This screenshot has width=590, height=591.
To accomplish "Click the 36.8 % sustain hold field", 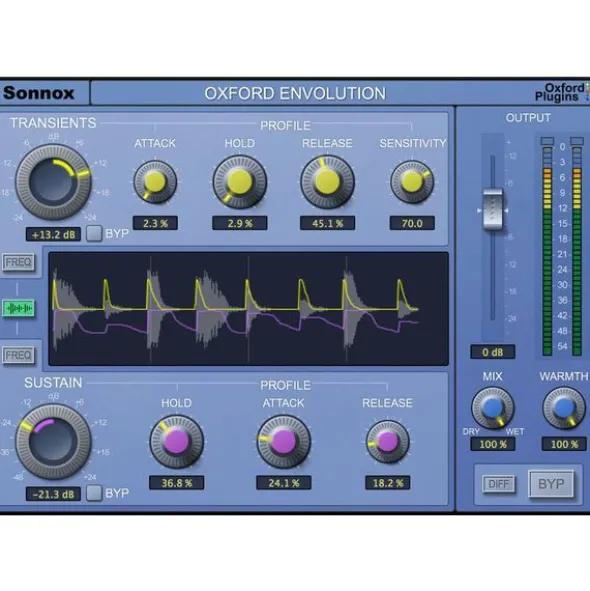I will pos(176,483).
